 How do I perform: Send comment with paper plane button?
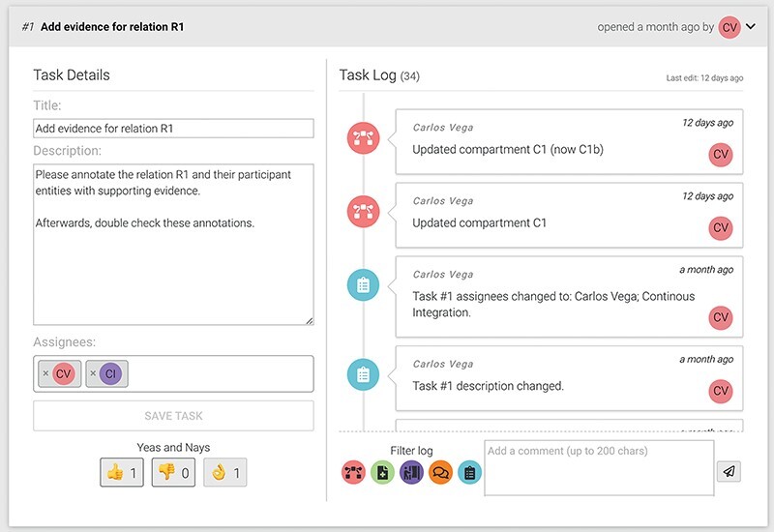(x=729, y=471)
